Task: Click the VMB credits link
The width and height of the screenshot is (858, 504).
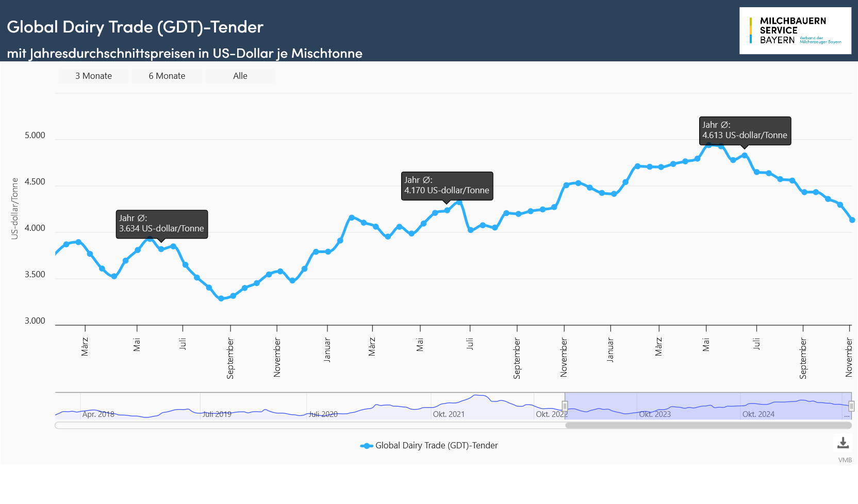Action: click(845, 460)
